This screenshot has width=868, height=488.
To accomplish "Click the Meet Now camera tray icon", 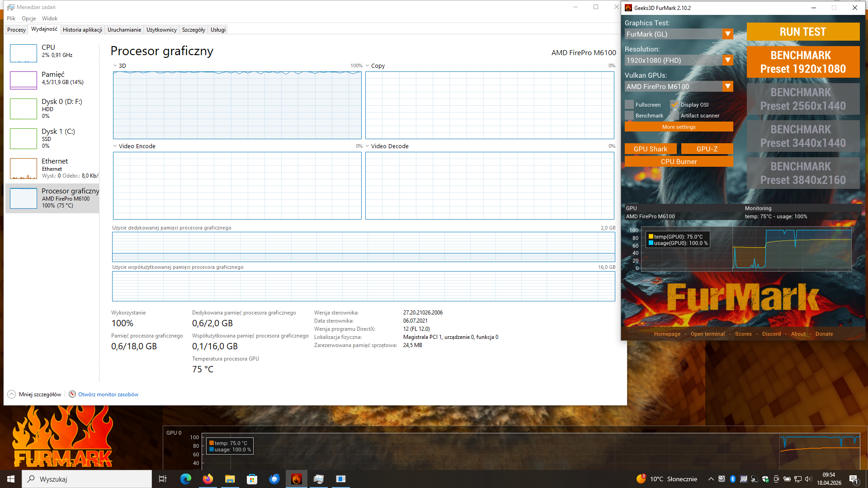I will coord(776,479).
